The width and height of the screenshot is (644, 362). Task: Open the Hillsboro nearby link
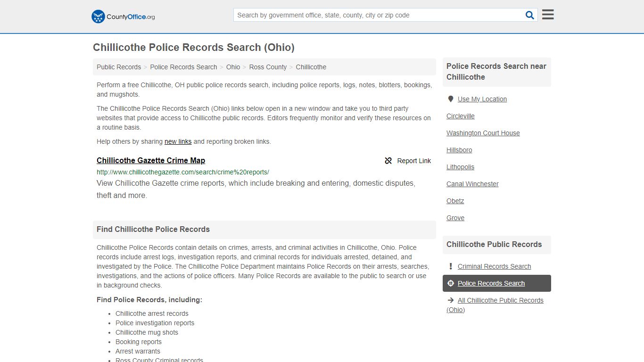point(459,150)
